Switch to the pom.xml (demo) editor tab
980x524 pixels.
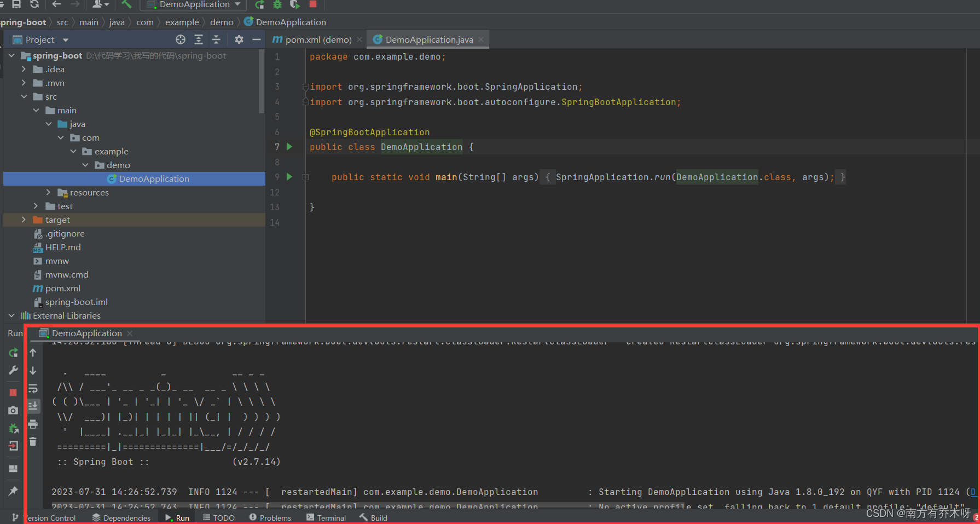click(312, 39)
